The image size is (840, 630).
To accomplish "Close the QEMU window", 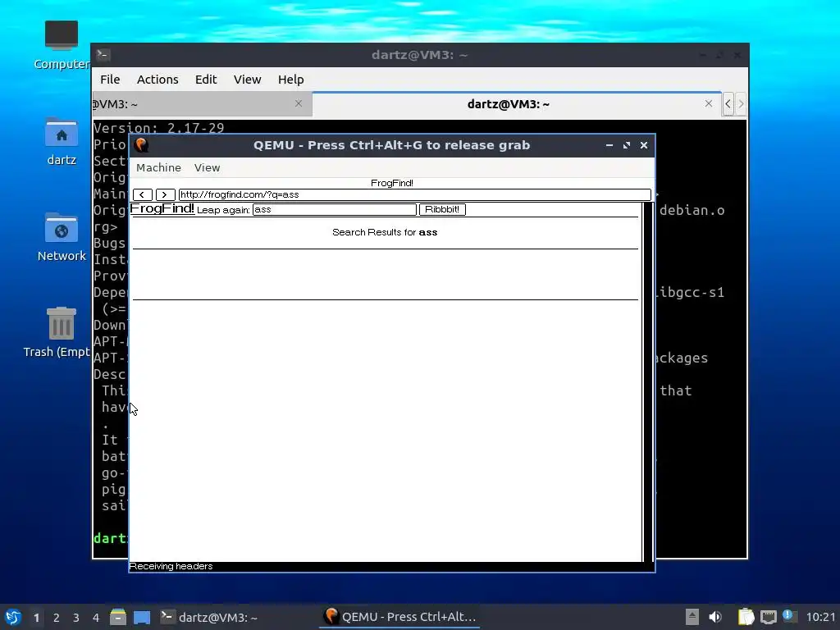I will point(644,145).
